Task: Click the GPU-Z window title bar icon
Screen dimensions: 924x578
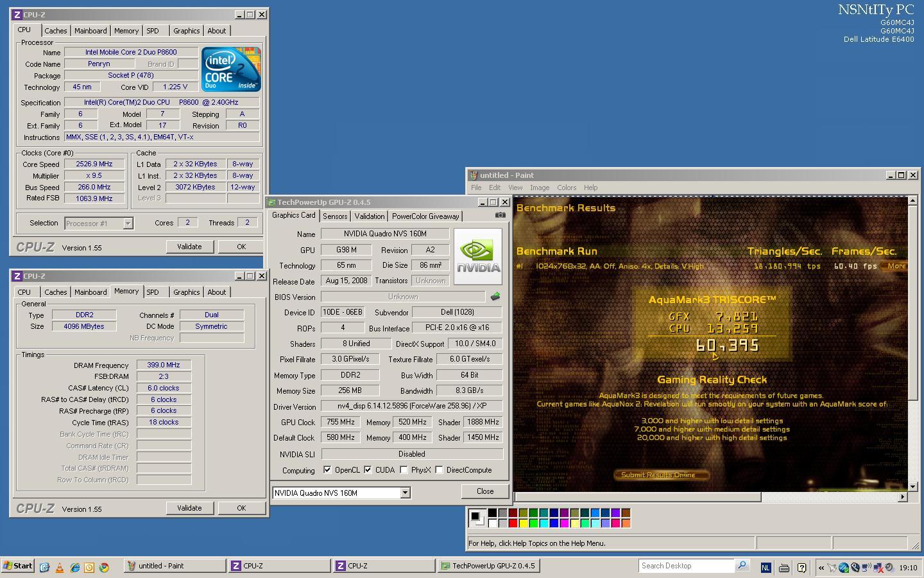Action: [x=271, y=202]
